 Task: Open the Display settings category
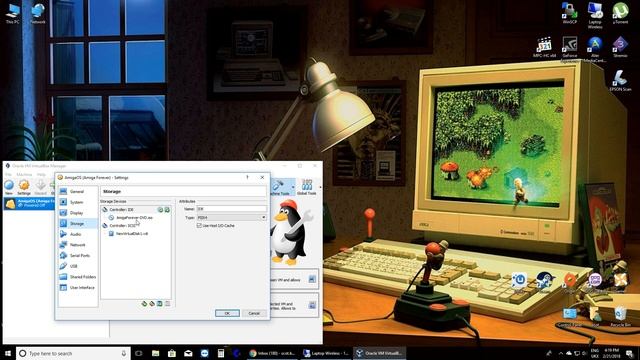tap(77, 213)
